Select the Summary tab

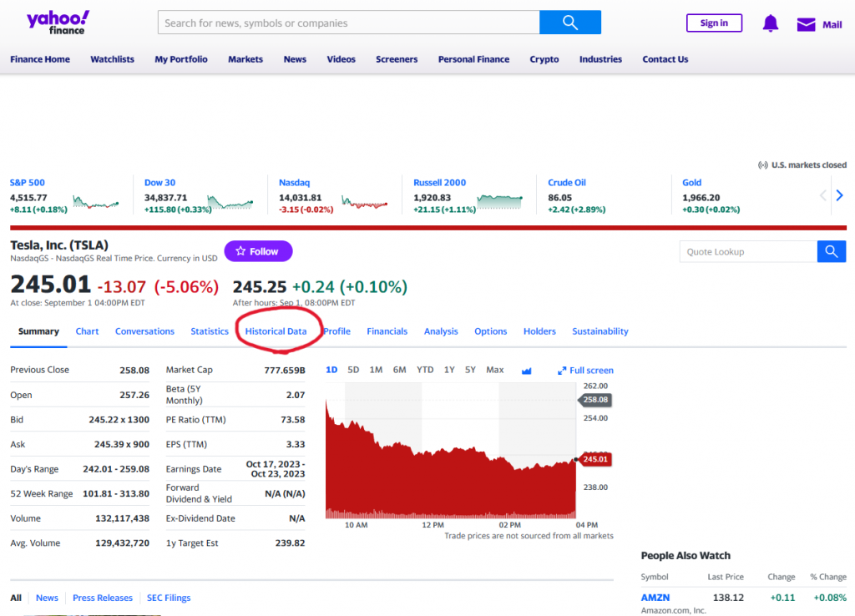[x=38, y=331]
